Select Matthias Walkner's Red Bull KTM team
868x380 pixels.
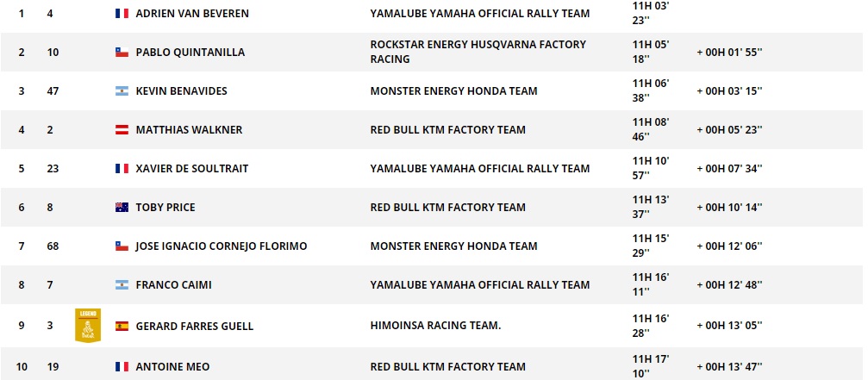tap(447, 130)
